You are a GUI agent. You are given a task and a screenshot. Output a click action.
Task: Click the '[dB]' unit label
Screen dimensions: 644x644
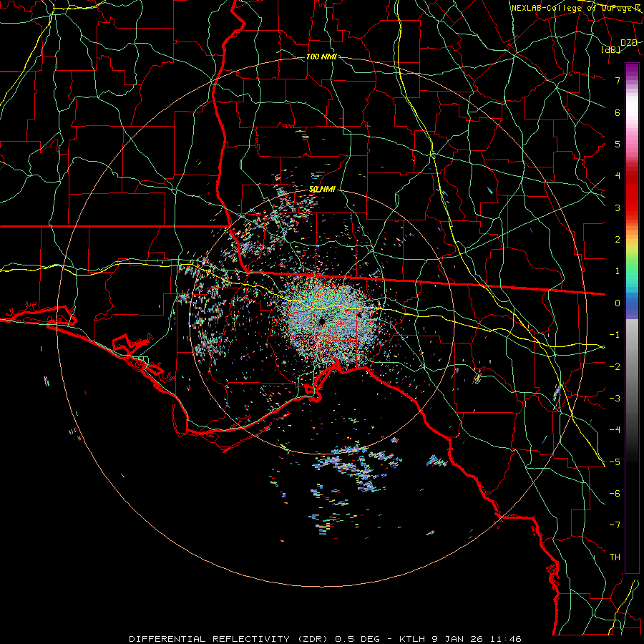611,49
